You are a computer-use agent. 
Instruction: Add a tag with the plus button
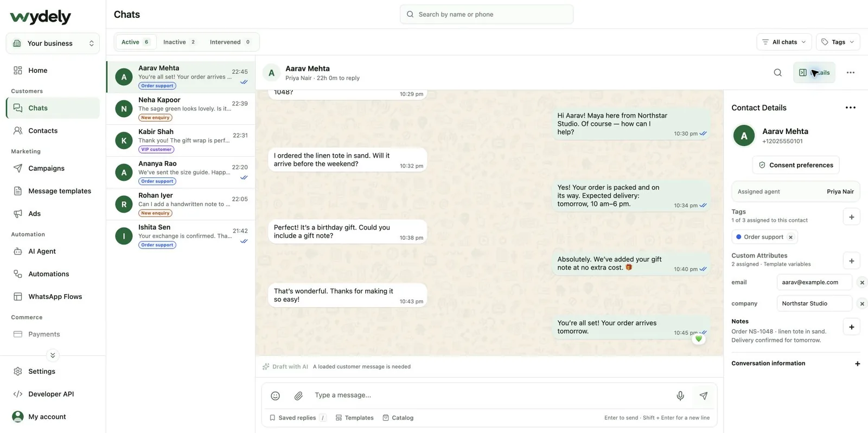coord(851,217)
